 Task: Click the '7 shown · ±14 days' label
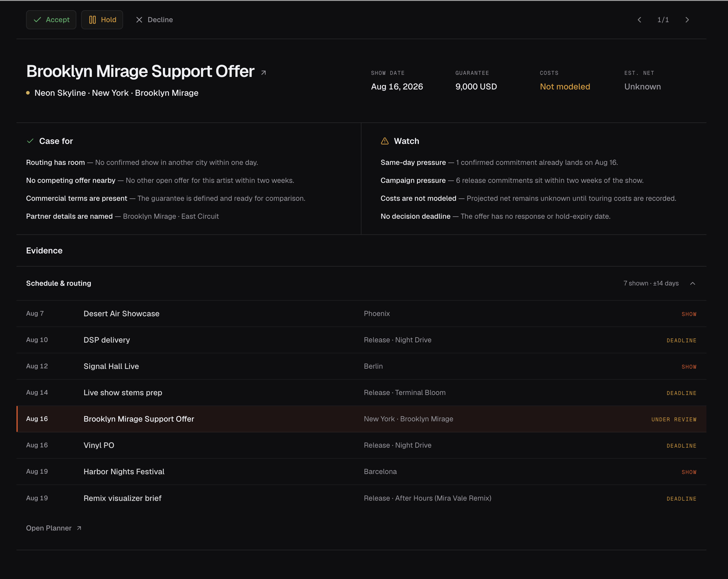(651, 283)
